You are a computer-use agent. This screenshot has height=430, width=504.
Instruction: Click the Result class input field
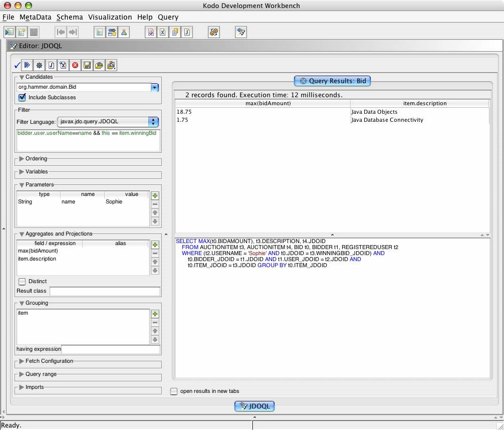pos(105,291)
